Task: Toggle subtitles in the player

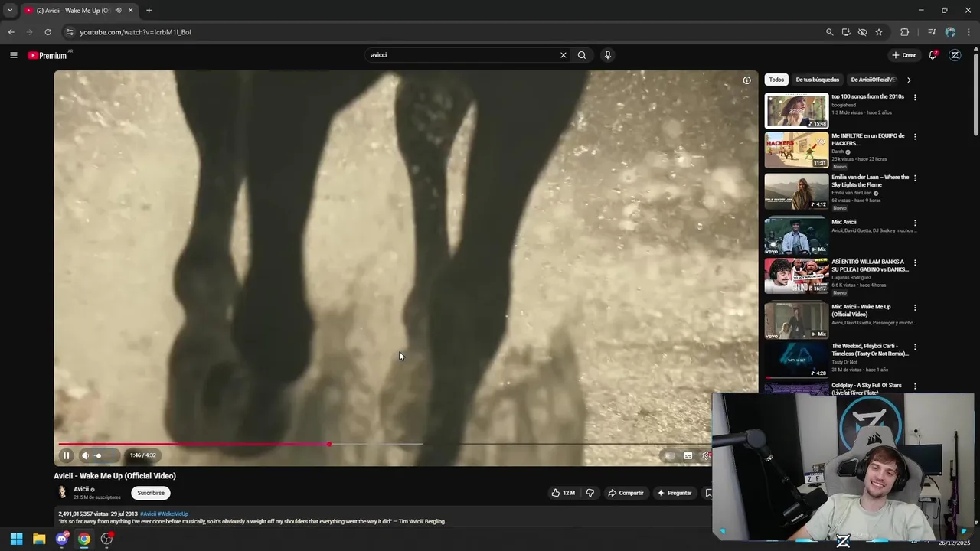Action: 688,455
